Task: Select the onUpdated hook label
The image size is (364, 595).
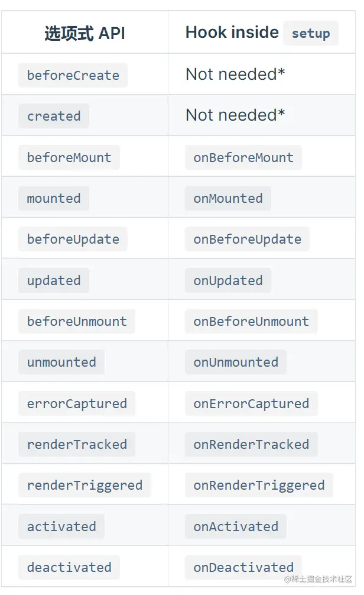Action: (x=228, y=281)
